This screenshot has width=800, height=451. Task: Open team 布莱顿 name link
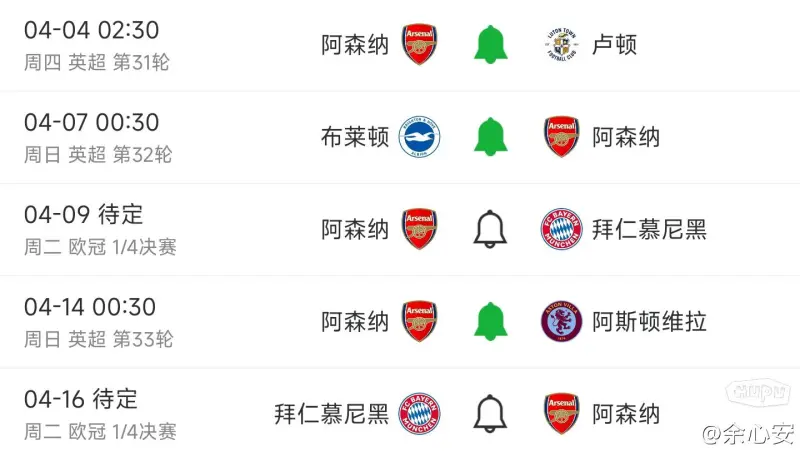coord(355,137)
